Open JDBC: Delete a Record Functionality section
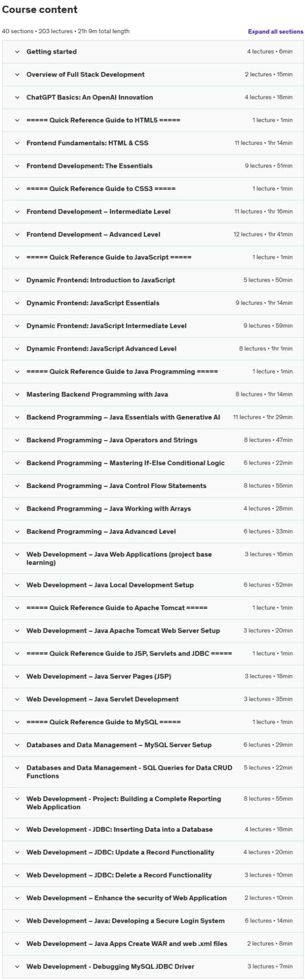305x980 pixels. (x=152, y=875)
